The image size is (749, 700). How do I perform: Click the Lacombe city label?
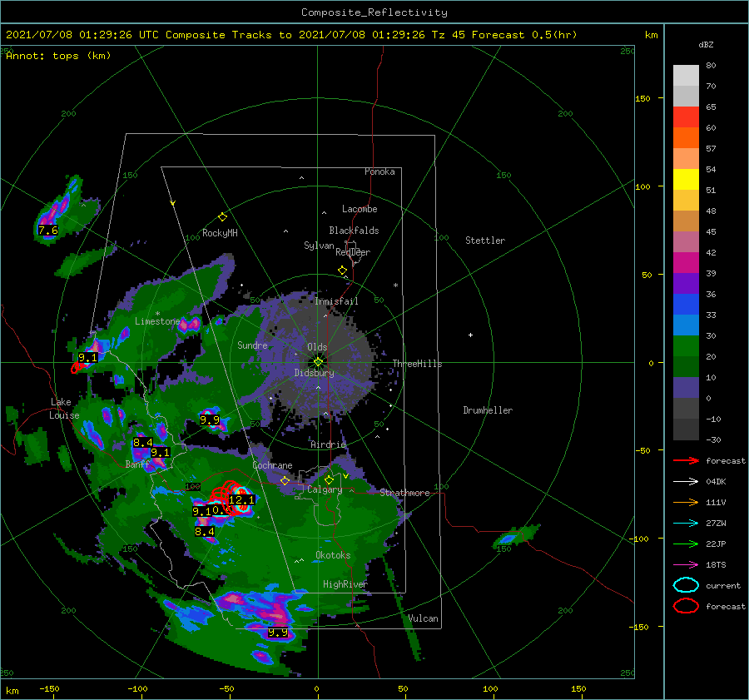(x=360, y=209)
